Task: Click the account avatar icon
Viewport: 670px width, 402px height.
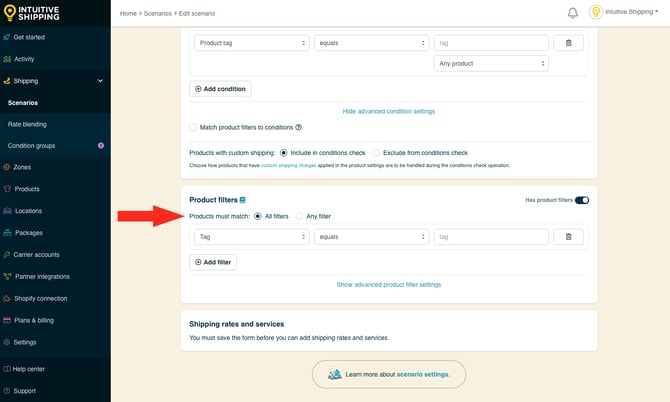Action: [596, 13]
